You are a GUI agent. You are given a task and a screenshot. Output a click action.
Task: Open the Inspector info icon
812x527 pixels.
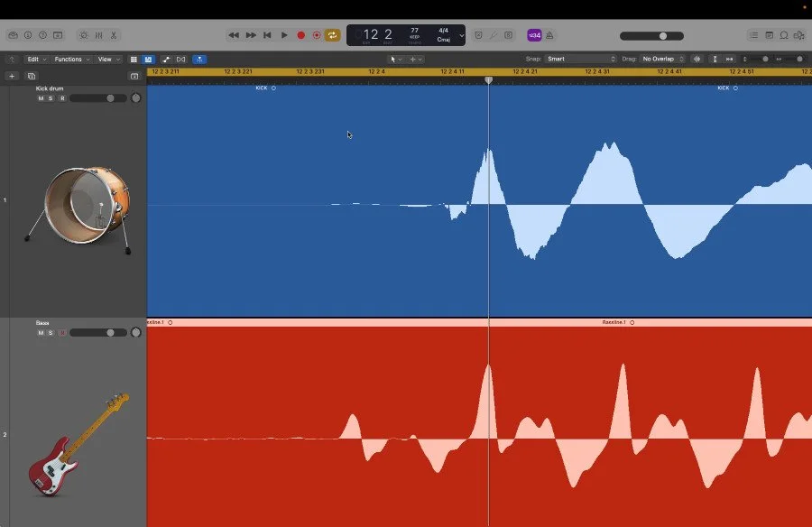click(x=28, y=35)
